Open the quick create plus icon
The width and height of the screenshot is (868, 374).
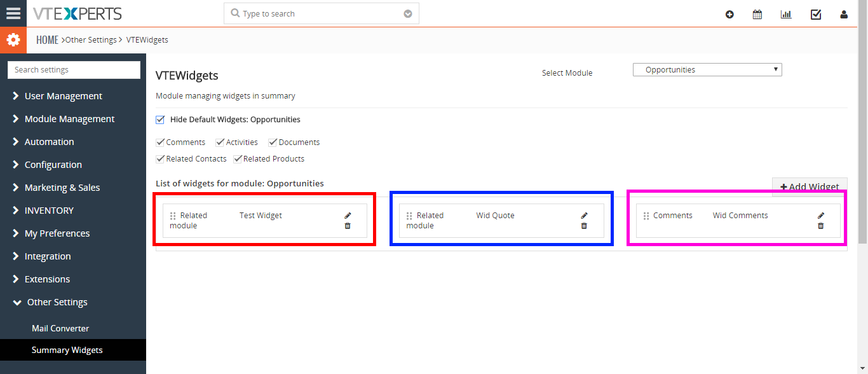pos(729,14)
